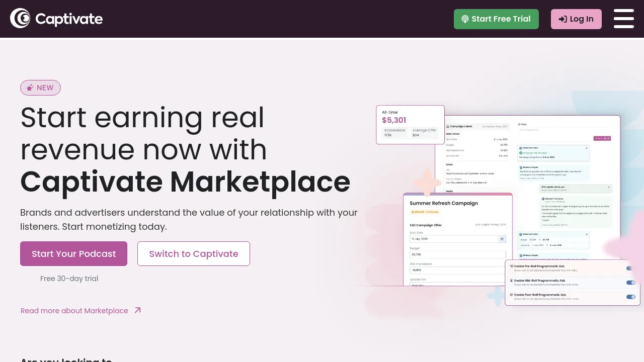This screenshot has width=644, height=362.
Task: Click the Max Impressions field showing 40,000
Action: coord(458,270)
